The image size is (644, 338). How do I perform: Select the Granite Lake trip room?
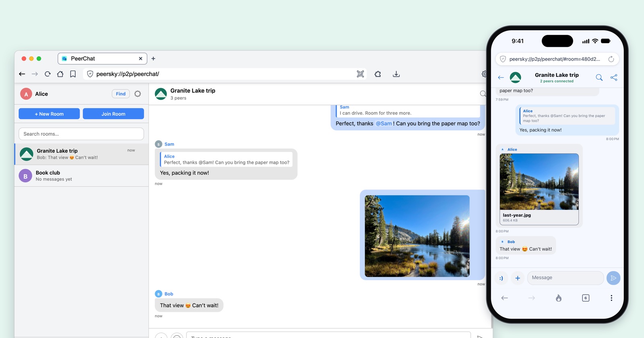(x=82, y=154)
